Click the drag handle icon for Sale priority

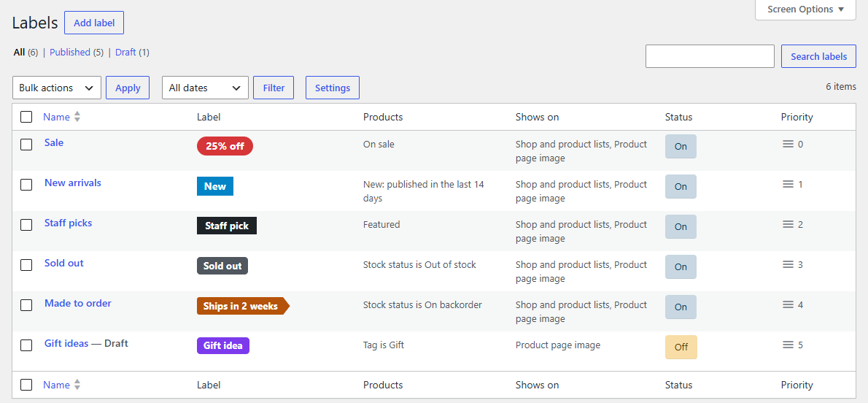788,144
